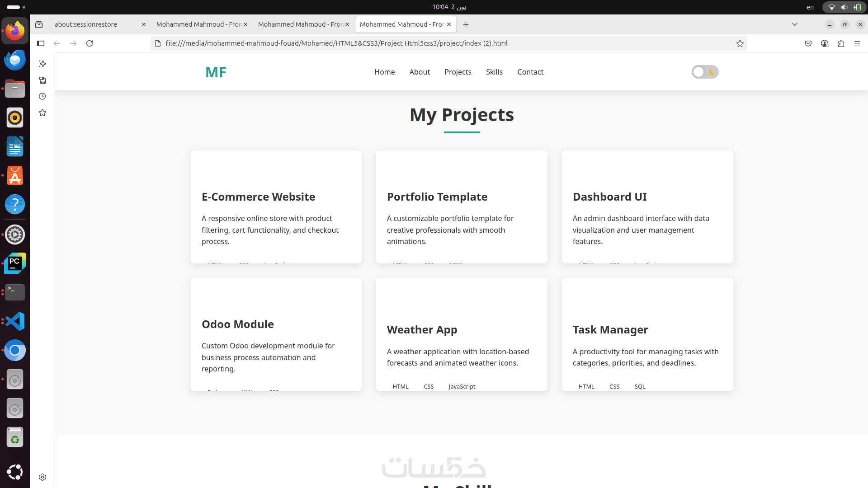The height and width of the screenshot is (488, 868).
Task: Go to the Projects nav link
Action: pyautogui.click(x=458, y=72)
